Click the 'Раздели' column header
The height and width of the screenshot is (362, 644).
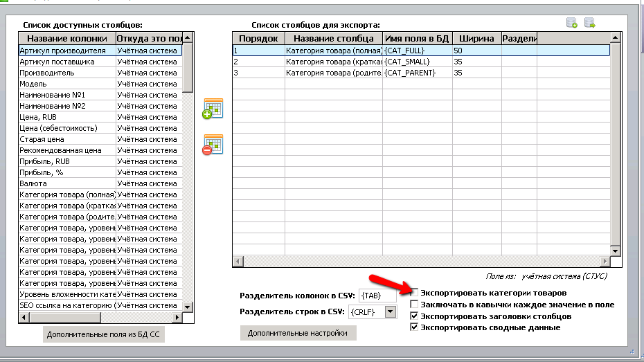[x=519, y=39]
